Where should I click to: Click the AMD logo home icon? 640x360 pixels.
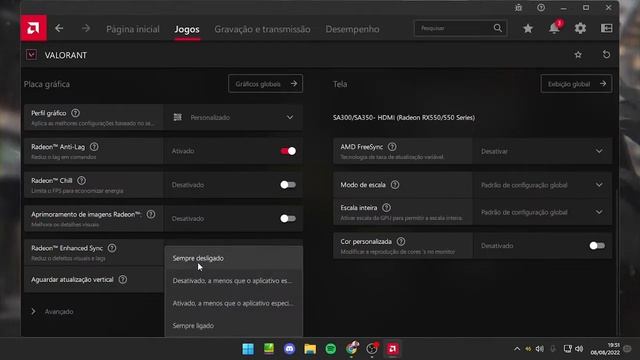click(x=33, y=28)
